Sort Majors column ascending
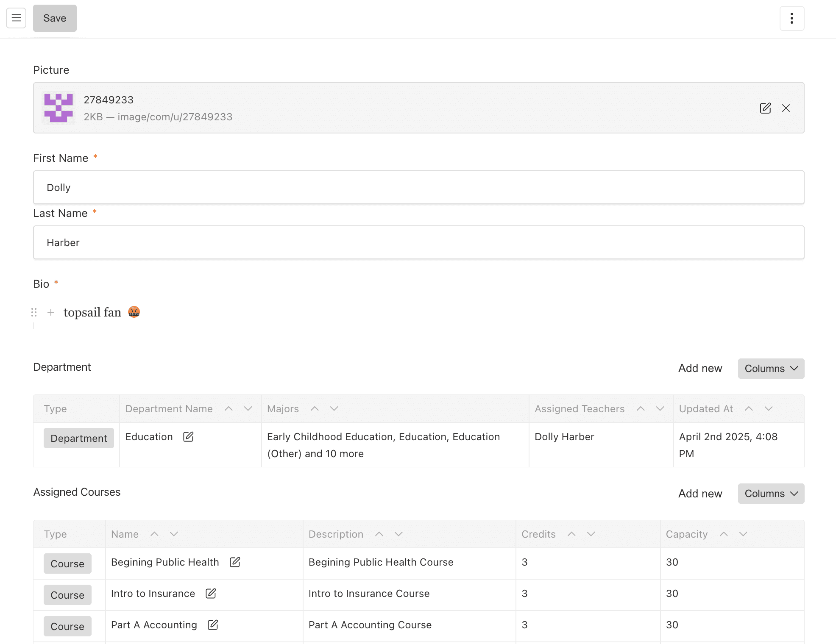The image size is (836, 644). coord(315,409)
